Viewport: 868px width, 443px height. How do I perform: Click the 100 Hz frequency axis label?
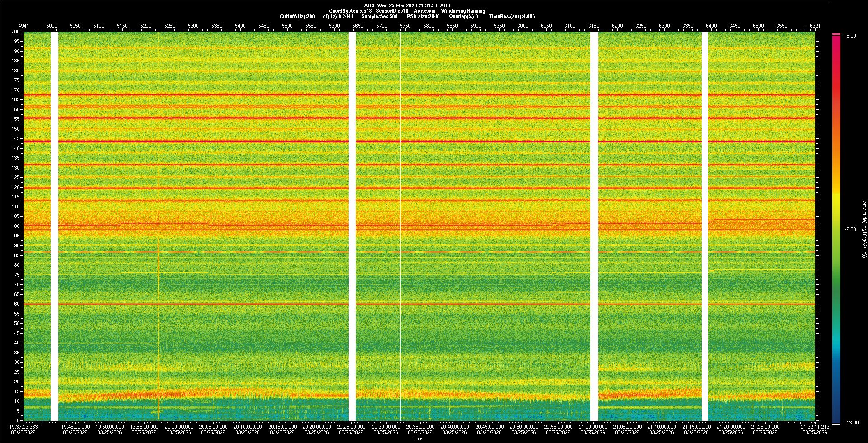coord(16,226)
